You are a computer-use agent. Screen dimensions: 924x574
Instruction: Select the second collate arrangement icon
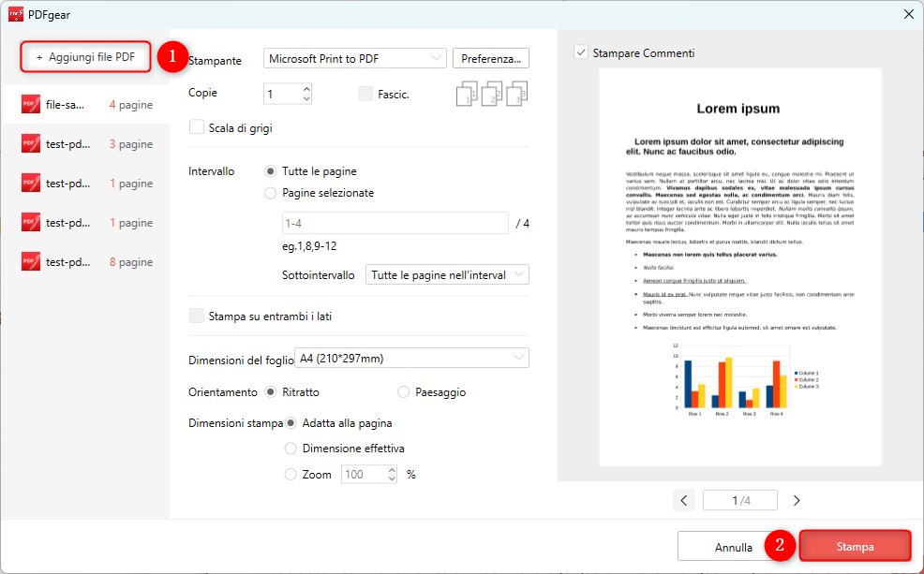491,93
